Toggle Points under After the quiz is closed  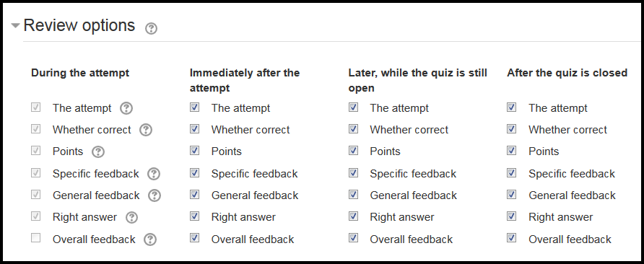click(x=511, y=151)
